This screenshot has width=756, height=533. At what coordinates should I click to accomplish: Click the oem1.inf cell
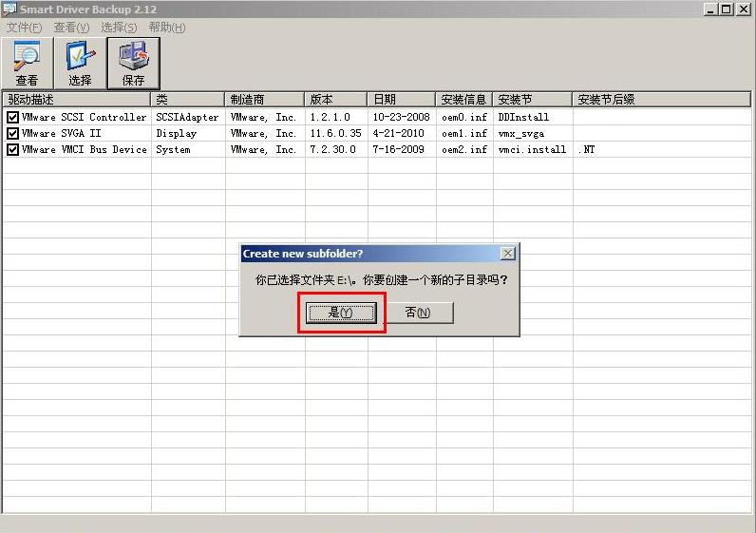(x=464, y=134)
